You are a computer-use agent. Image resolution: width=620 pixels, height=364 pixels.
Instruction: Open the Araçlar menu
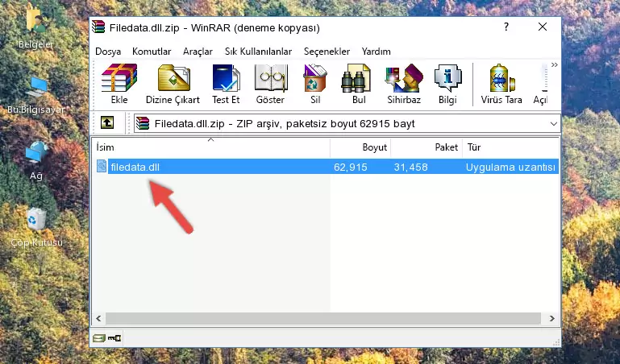[198, 52]
